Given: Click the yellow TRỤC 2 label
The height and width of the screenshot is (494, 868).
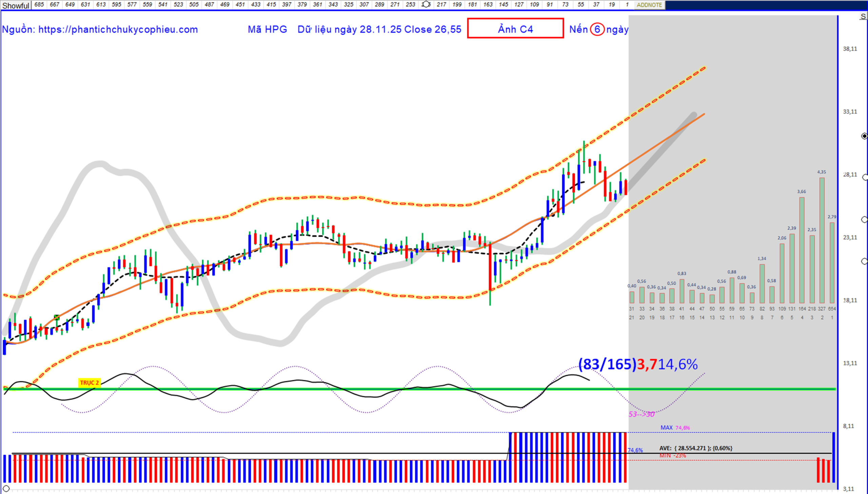Looking at the screenshot, I should [89, 383].
